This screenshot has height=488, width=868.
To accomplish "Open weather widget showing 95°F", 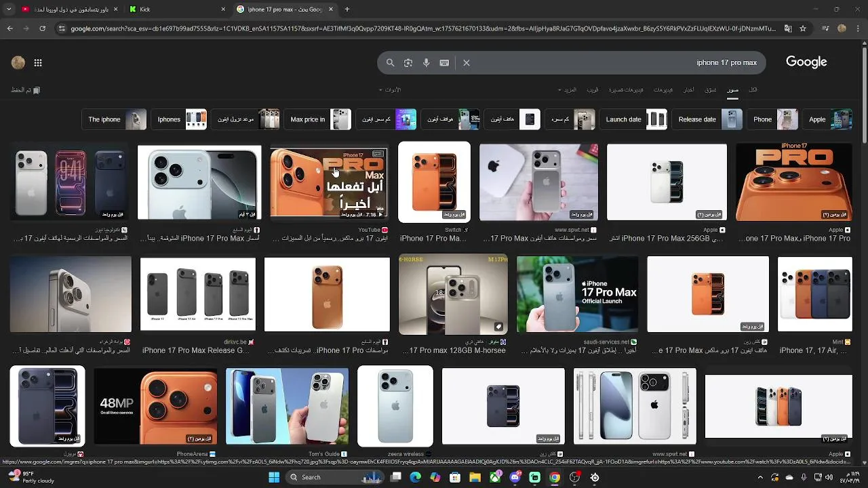I will coord(31,477).
